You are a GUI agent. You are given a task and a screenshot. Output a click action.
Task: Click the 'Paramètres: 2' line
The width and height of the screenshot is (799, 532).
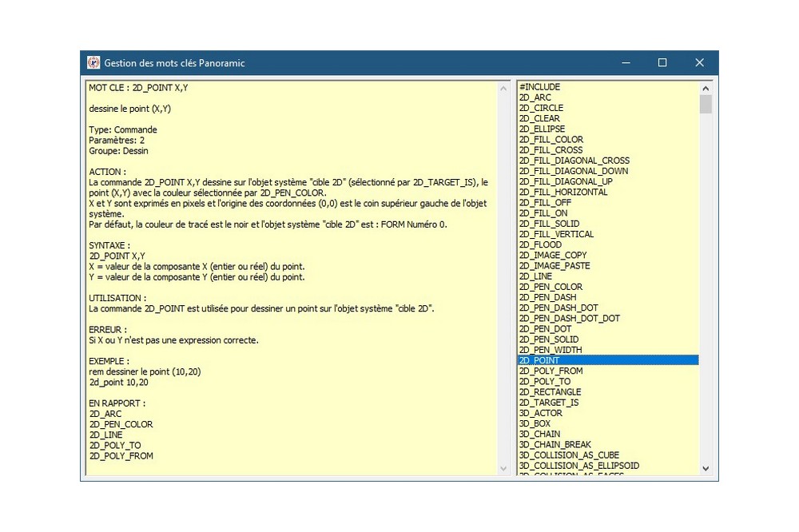click(117, 140)
